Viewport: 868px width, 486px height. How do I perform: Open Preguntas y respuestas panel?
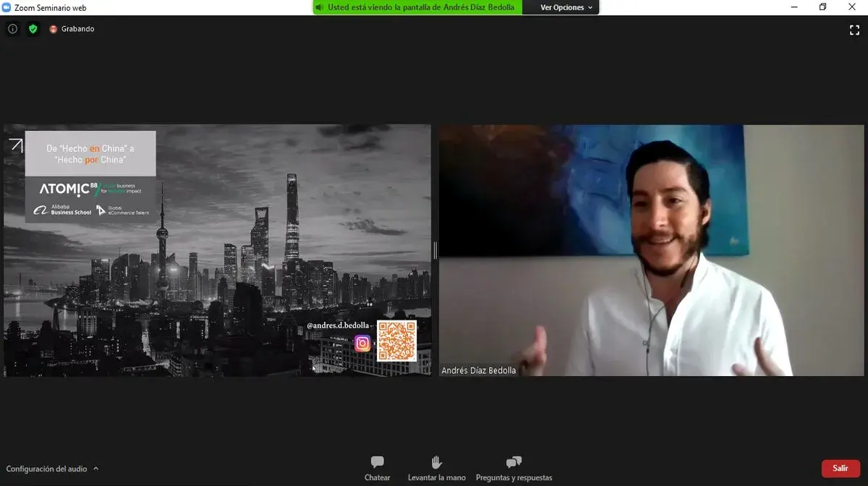(x=514, y=468)
